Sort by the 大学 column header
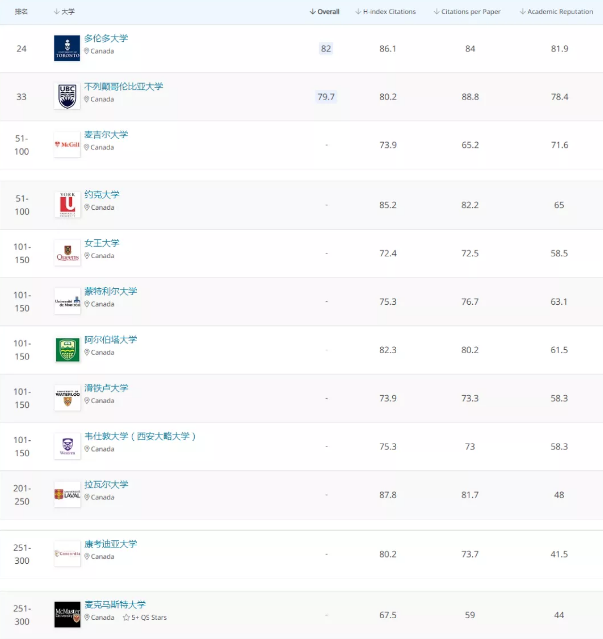 pos(64,12)
